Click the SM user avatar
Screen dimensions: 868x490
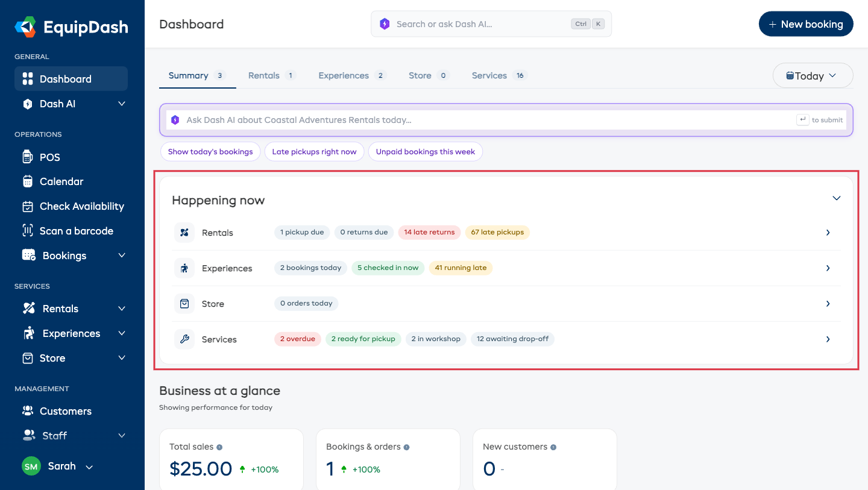(x=31, y=466)
